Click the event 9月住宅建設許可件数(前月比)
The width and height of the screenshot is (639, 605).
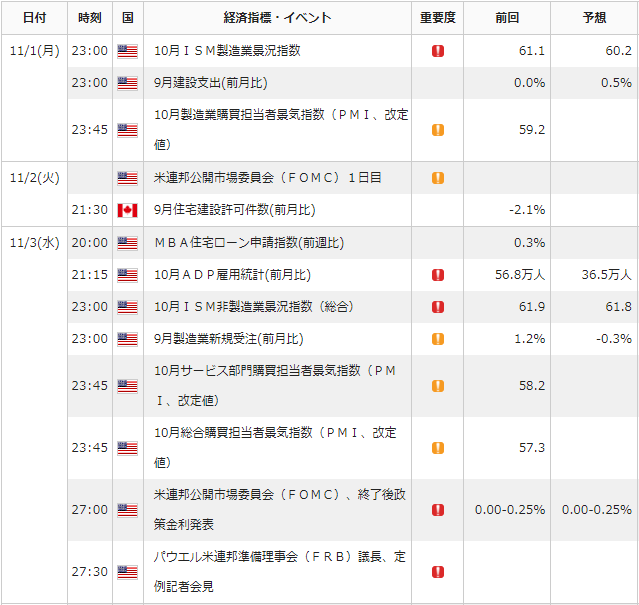[235, 210]
